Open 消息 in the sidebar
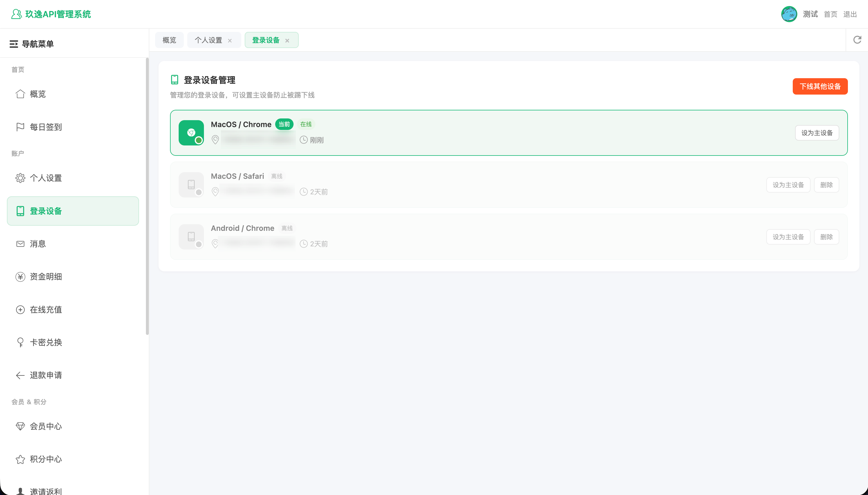The height and width of the screenshot is (495, 868). (73, 244)
